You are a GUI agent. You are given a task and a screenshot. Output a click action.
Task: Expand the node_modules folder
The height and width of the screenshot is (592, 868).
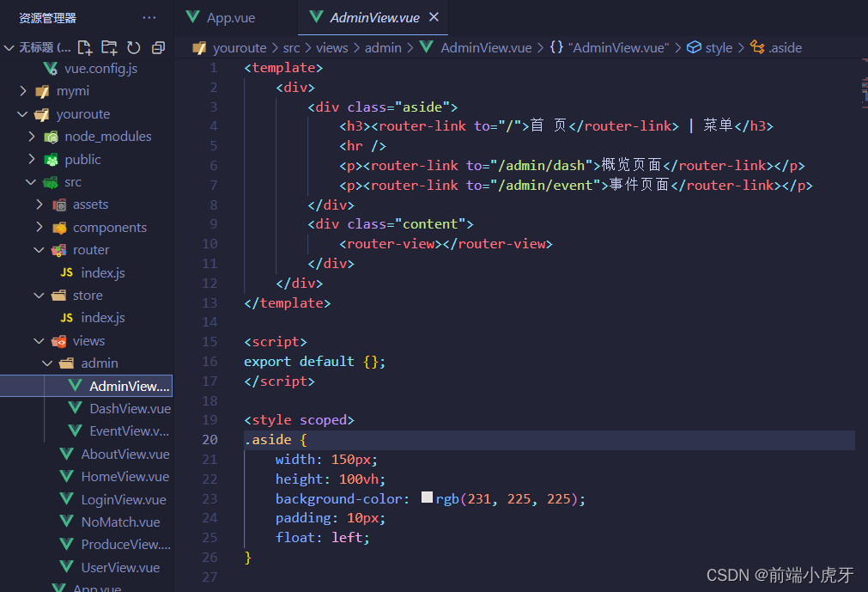32,137
